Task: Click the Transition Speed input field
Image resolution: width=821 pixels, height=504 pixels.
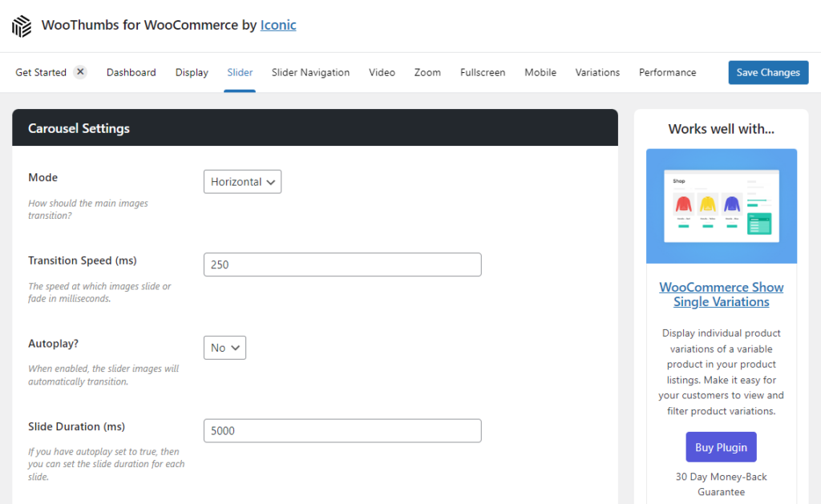Action: pos(342,264)
